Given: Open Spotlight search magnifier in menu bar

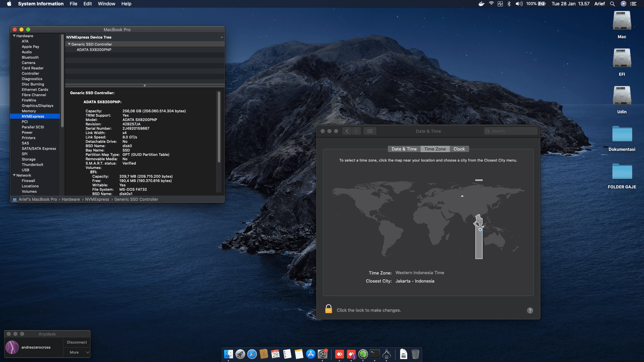Looking at the screenshot, I should point(612,4).
